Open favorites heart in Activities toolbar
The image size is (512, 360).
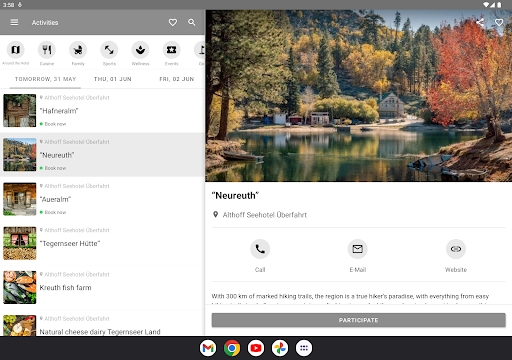(173, 22)
